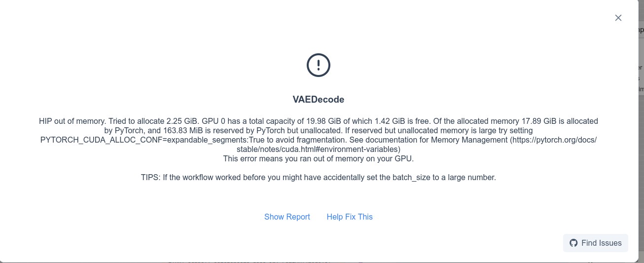Viewport: 644px width, 263px height.
Task: Click the dimmed backdrop right of dialog
Action: [x=641, y=148]
